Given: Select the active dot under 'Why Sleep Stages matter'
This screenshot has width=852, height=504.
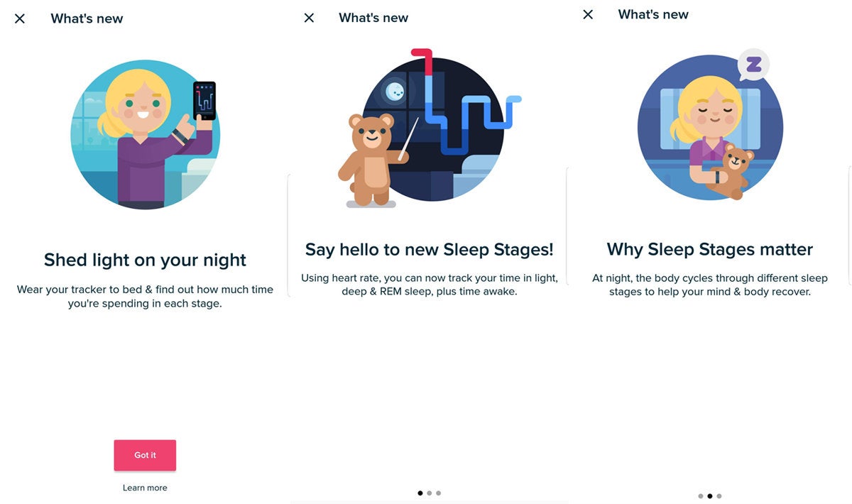Looking at the screenshot, I should (x=710, y=496).
